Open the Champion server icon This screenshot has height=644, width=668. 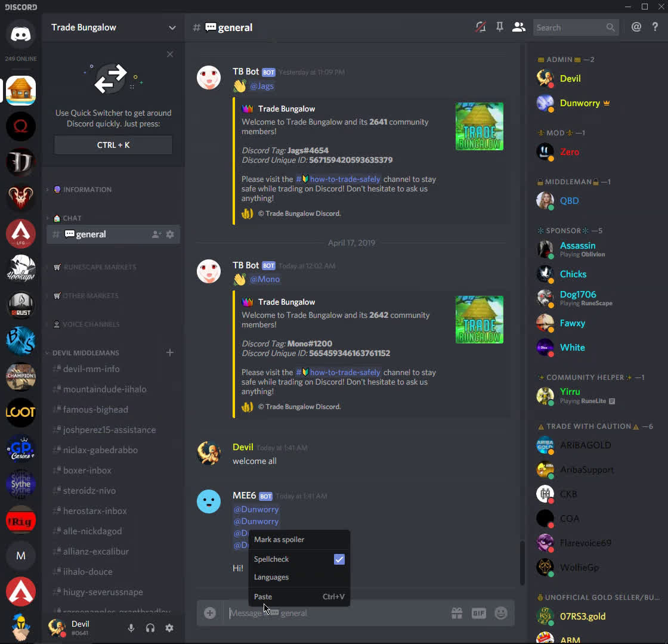point(20,377)
